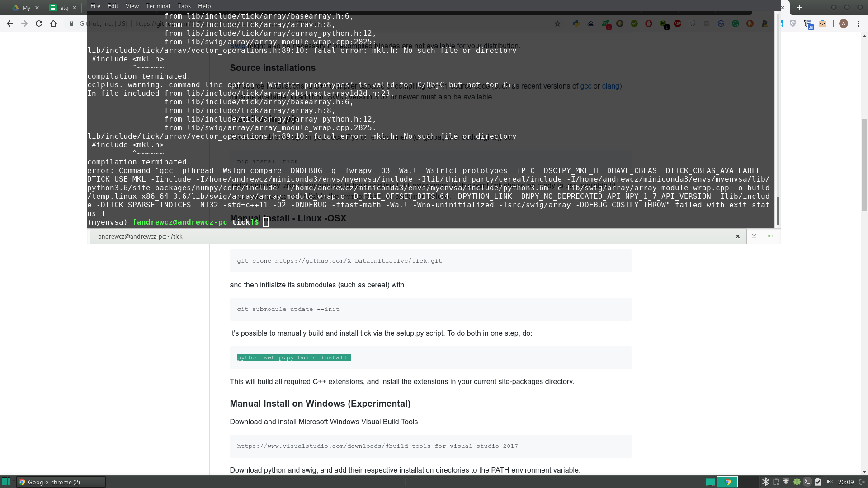868x488 pixels.
Task: Open the DuckDuckGo Privacy Essentials extension
Action: (750, 23)
